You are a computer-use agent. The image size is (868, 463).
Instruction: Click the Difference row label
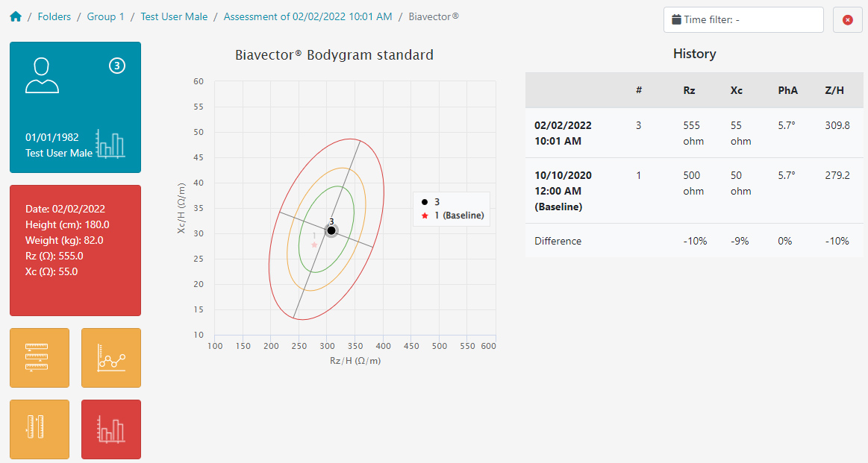(558, 241)
